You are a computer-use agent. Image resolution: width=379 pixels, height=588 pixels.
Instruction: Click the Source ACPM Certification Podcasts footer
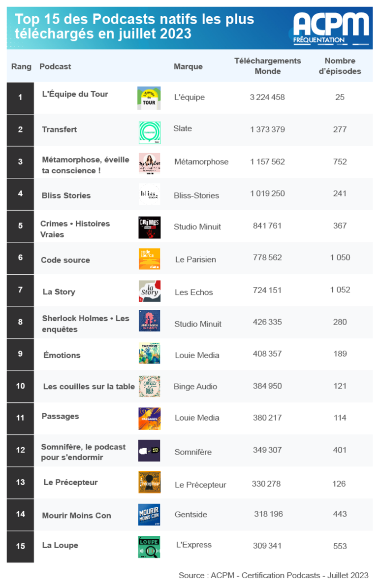tap(274, 575)
